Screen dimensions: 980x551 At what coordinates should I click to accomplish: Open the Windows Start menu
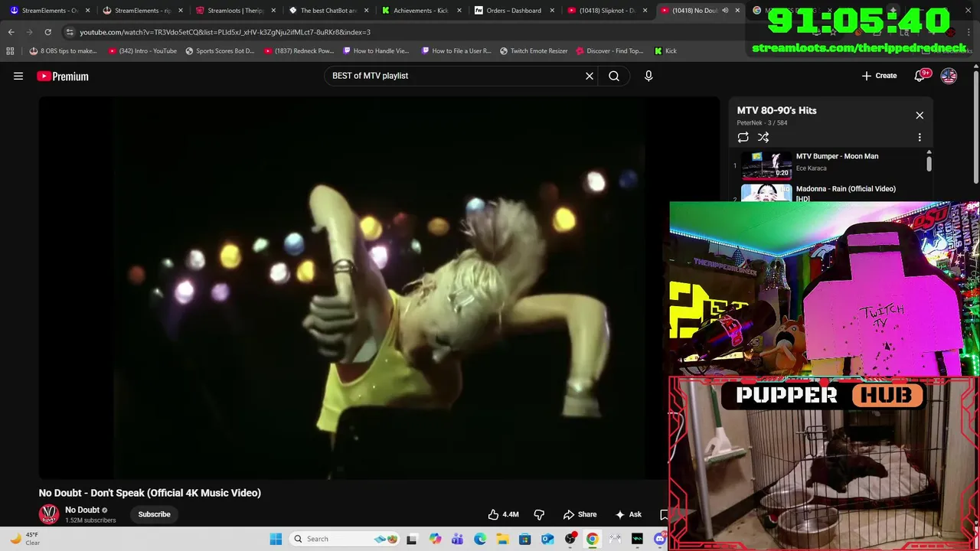point(276,539)
